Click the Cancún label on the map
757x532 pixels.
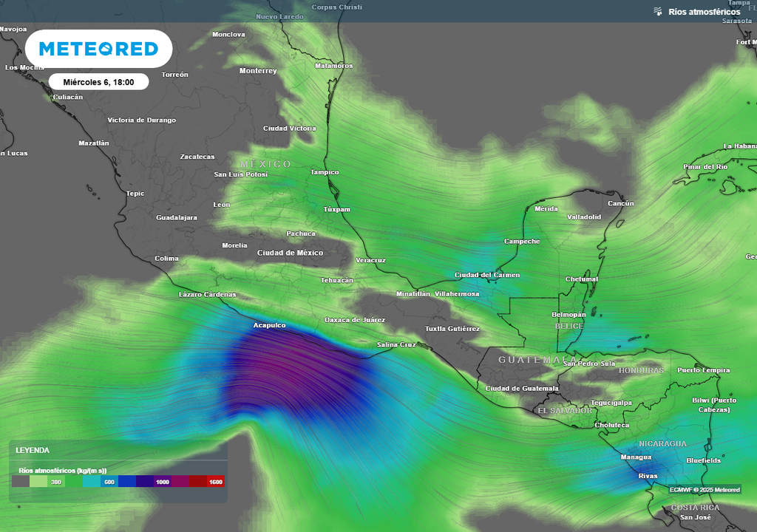pos(620,203)
